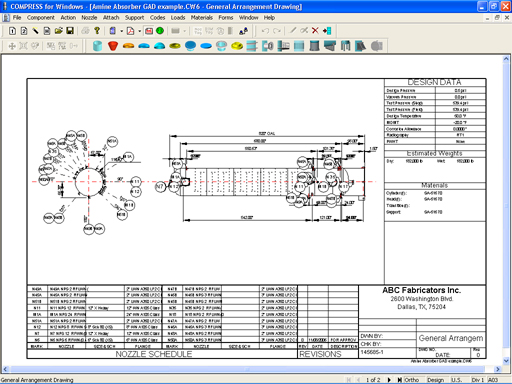Click vertical scrollbar down arrow

506,361
